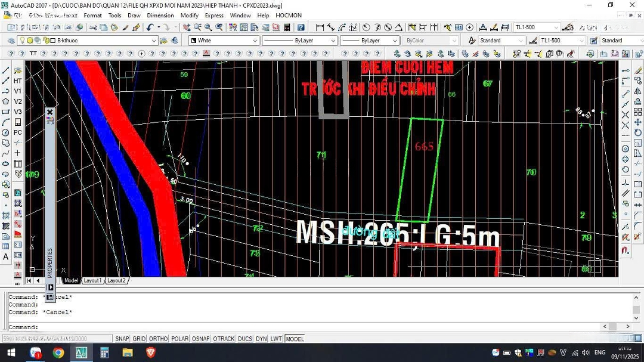The image size is (644, 362).
Task: Open Layer Properties Manager icon
Action: pyautogui.click(x=10, y=41)
